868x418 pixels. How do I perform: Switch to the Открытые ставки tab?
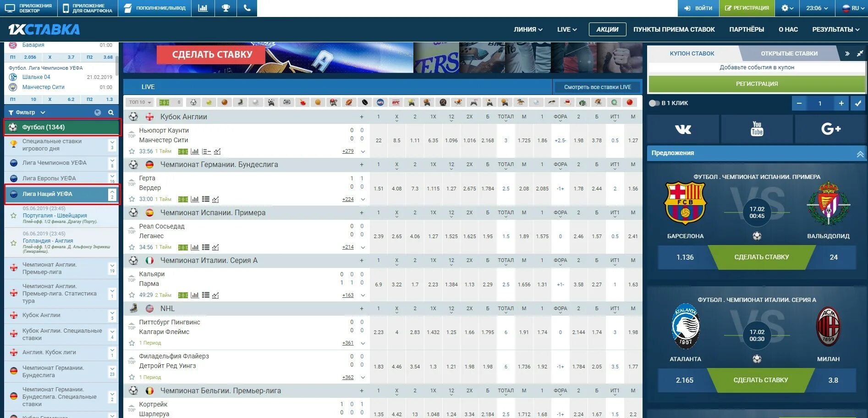tap(789, 54)
